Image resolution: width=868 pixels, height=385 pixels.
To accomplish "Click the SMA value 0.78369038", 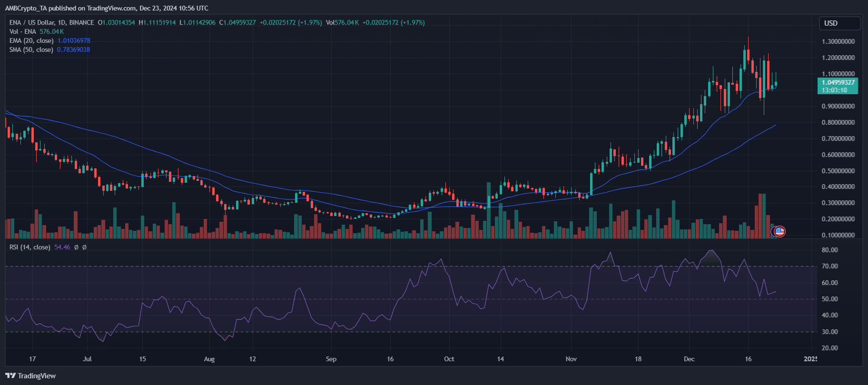I will [x=73, y=49].
